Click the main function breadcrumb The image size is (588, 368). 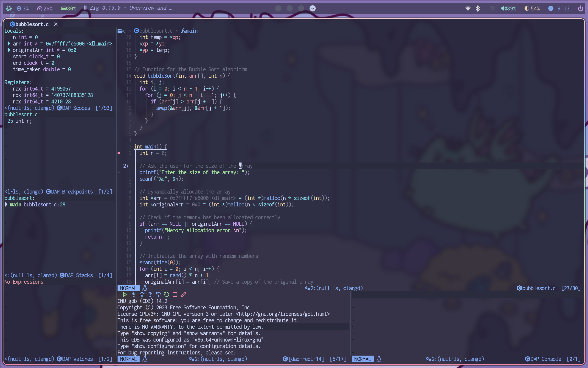(189, 31)
